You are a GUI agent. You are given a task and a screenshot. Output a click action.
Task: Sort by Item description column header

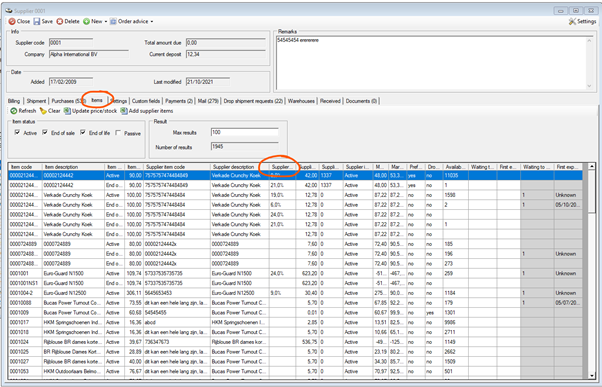tap(73, 167)
